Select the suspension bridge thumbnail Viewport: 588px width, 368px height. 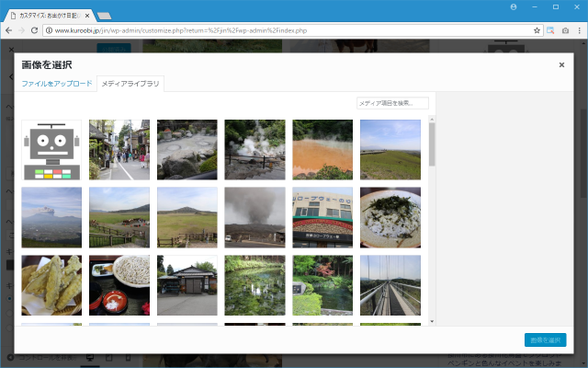pos(390,285)
